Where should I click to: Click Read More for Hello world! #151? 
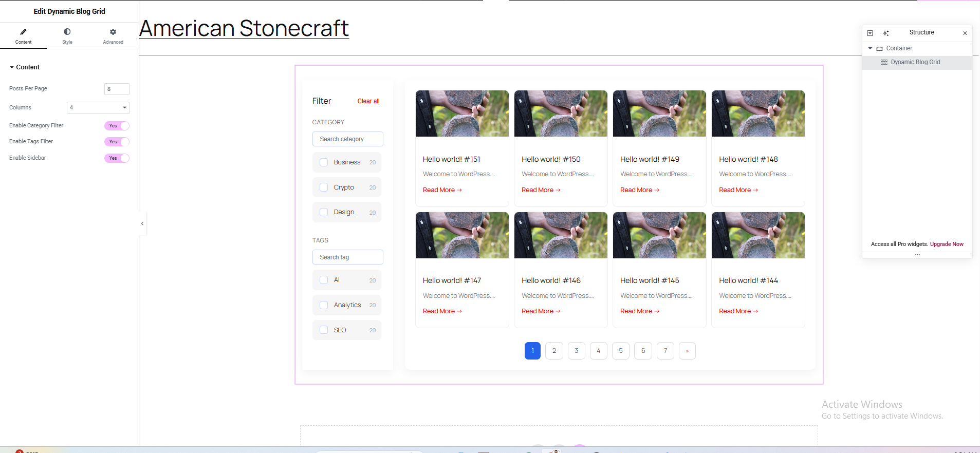coord(442,190)
